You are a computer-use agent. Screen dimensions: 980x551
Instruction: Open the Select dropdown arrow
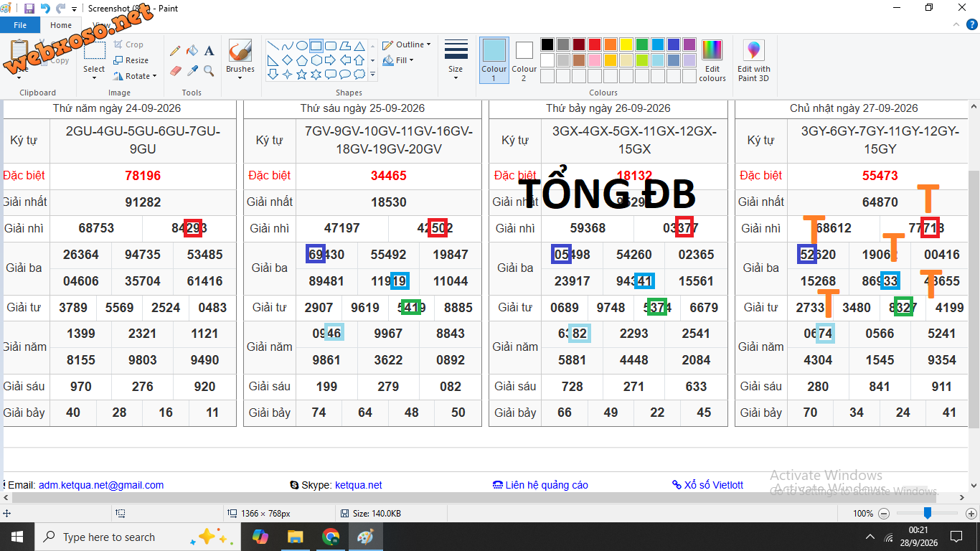point(94,77)
